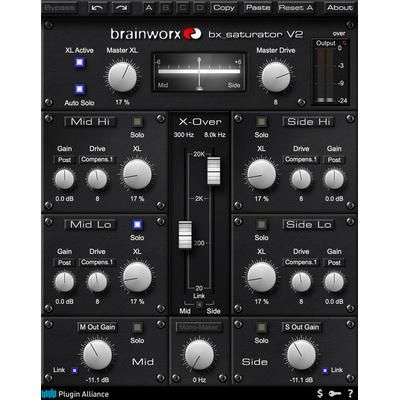The width and height of the screenshot is (400, 400).
Task: Click the Plugin Alliance logo
Action: click(x=76, y=394)
